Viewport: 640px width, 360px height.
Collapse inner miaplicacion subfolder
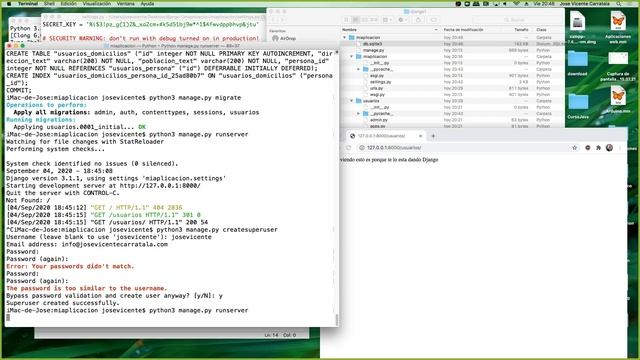tap(351, 56)
